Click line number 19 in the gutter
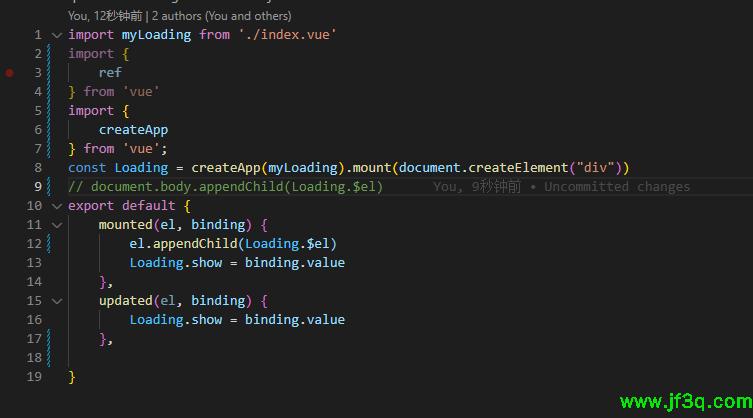This screenshot has width=753, height=418. coord(34,377)
